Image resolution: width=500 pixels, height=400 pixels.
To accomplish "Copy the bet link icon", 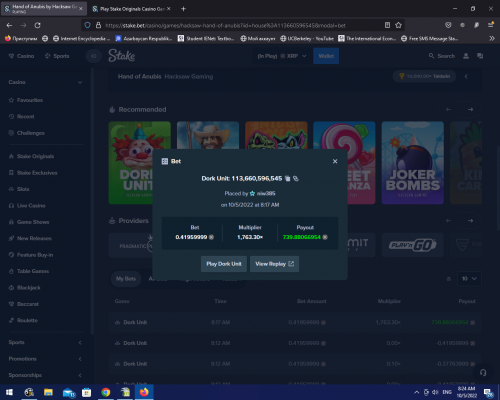I will [296, 179].
